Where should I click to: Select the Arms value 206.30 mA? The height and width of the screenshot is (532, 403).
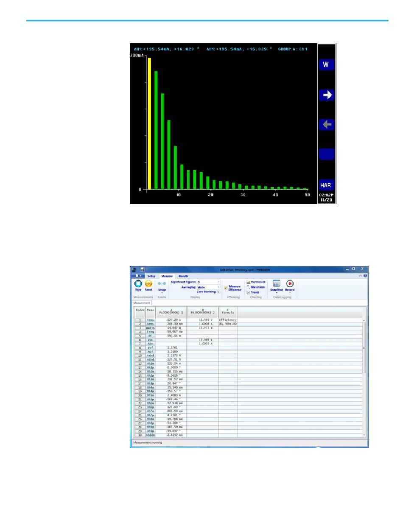(x=171, y=324)
